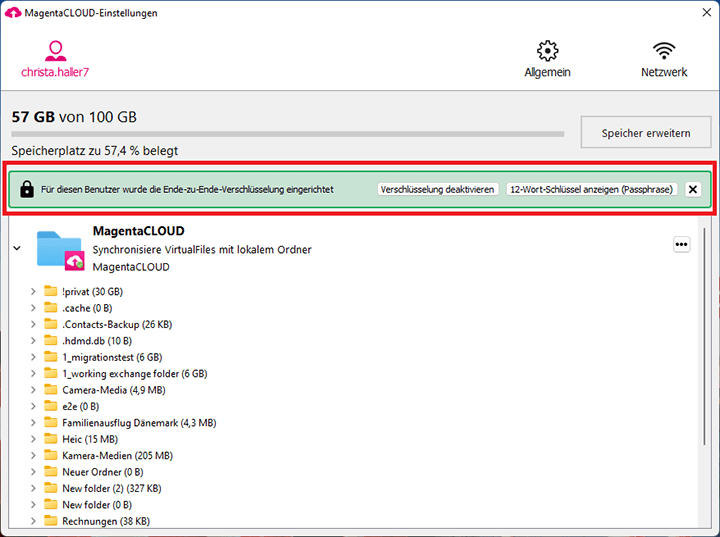Expand the Rechnungen folder

33,520
